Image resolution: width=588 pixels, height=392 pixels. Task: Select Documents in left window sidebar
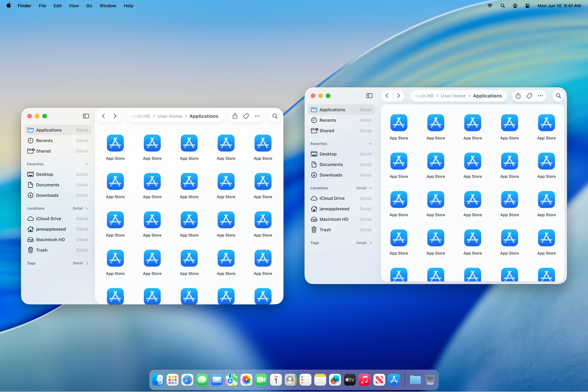(x=48, y=185)
